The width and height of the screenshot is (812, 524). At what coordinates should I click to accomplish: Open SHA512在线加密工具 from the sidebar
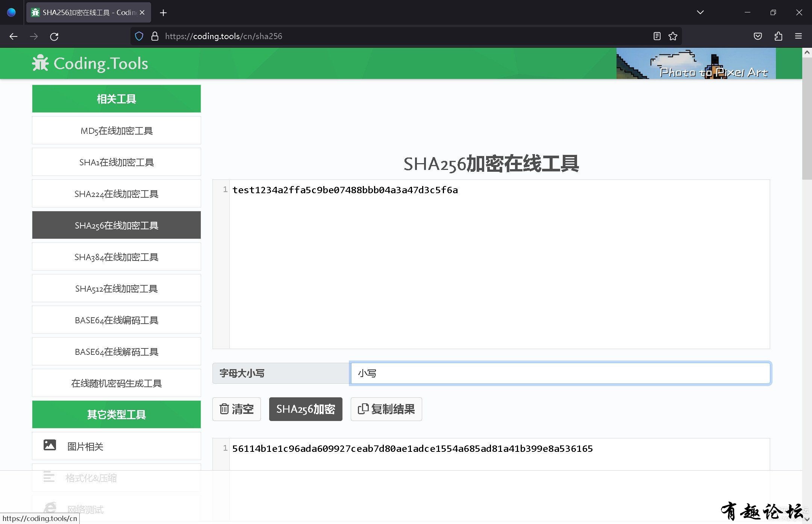coord(117,288)
